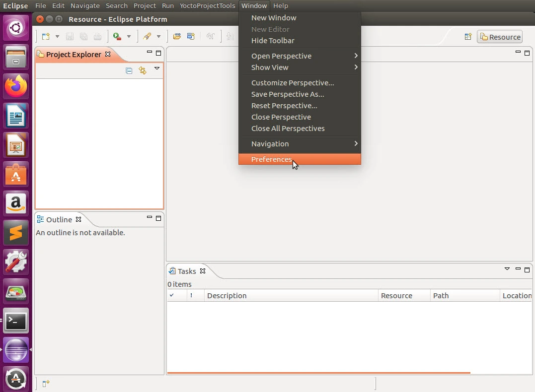The image size is (535, 392).
Task: Open the Project Explorer view menu arrow
Action: [x=157, y=69]
